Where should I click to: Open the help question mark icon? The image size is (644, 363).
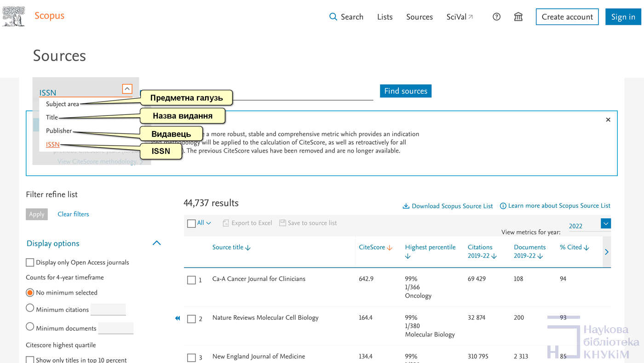496,17
